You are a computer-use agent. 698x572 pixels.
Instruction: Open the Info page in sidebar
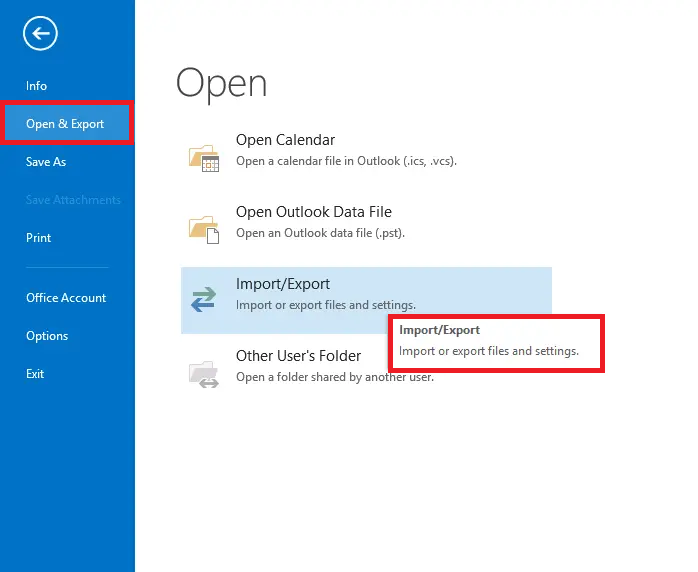(37, 86)
